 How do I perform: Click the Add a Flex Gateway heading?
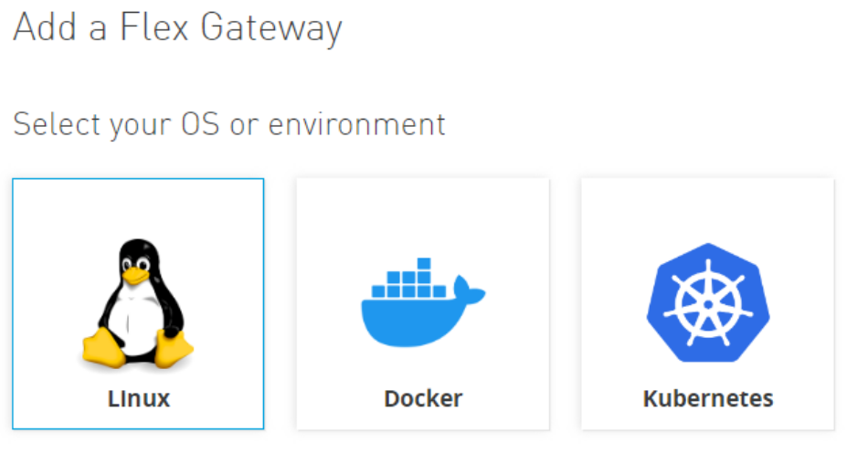click(x=177, y=27)
